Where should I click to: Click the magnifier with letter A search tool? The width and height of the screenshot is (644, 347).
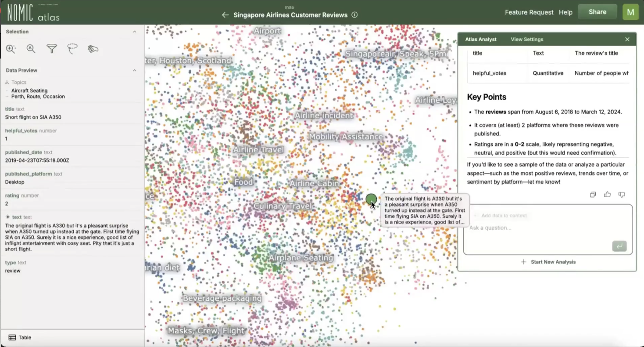(x=31, y=49)
